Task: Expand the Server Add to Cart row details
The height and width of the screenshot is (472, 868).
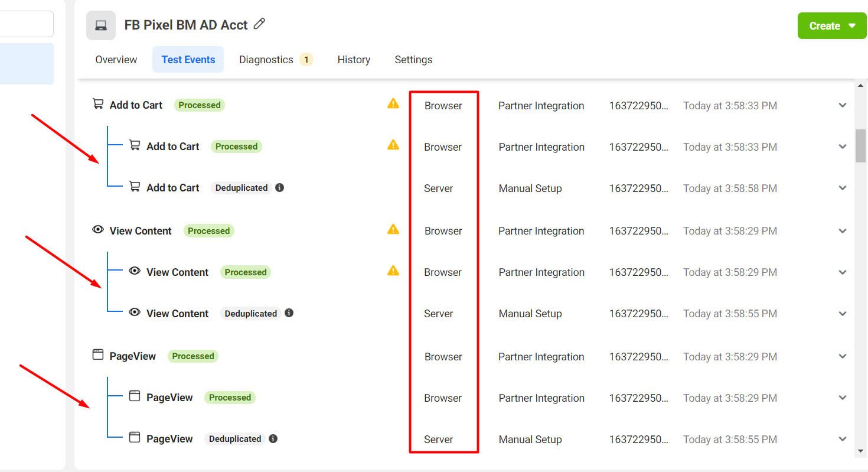Action: pyautogui.click(x=843, y=188)
